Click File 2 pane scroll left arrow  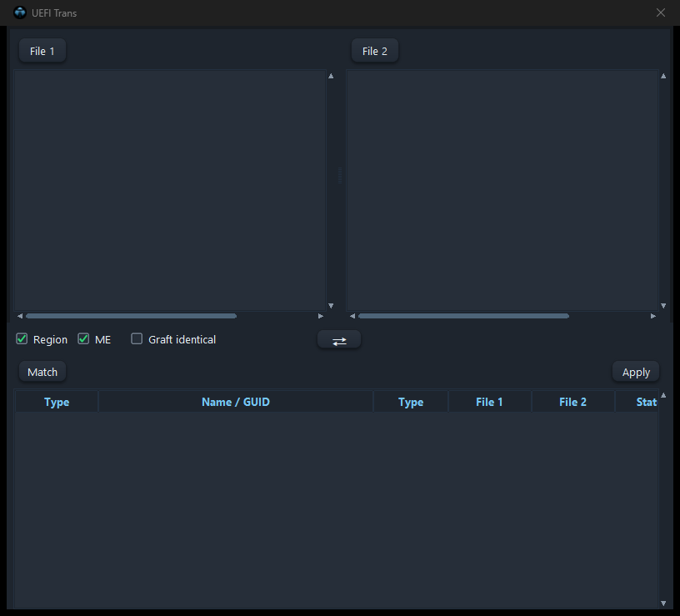click(x=352, y=316)
